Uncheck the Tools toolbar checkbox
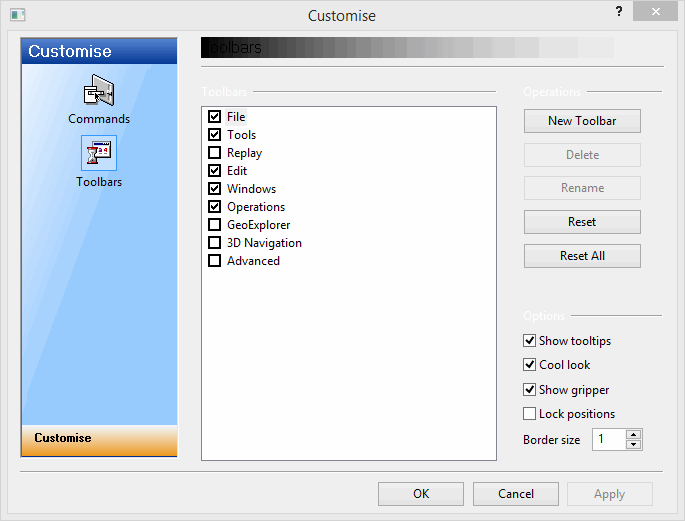This screenshot has height=521, width=685. [214, 135]
